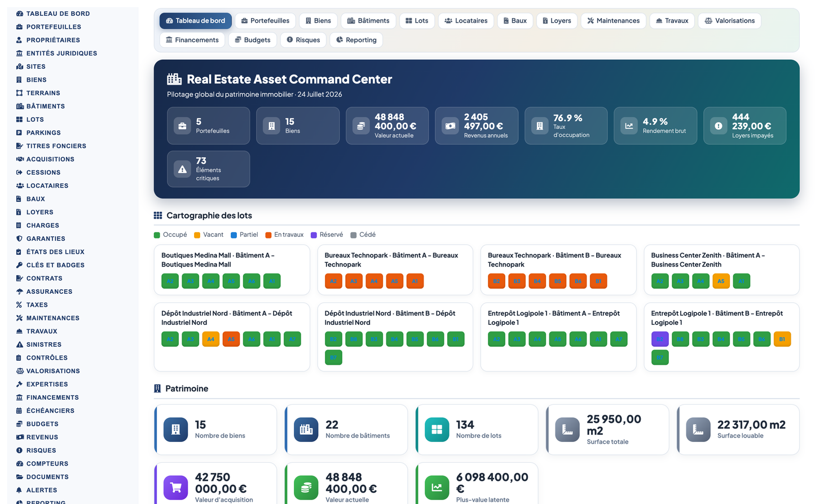Click the briefcase icon beside Portefeuilles in sidebar
Viewport: 815px width, 504px height.
tap(20, 26)
